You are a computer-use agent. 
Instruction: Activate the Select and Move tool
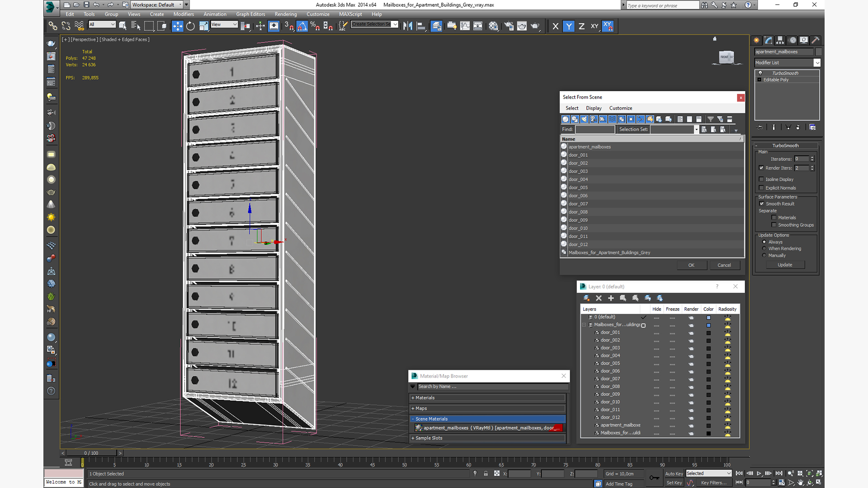coord(178,26)
